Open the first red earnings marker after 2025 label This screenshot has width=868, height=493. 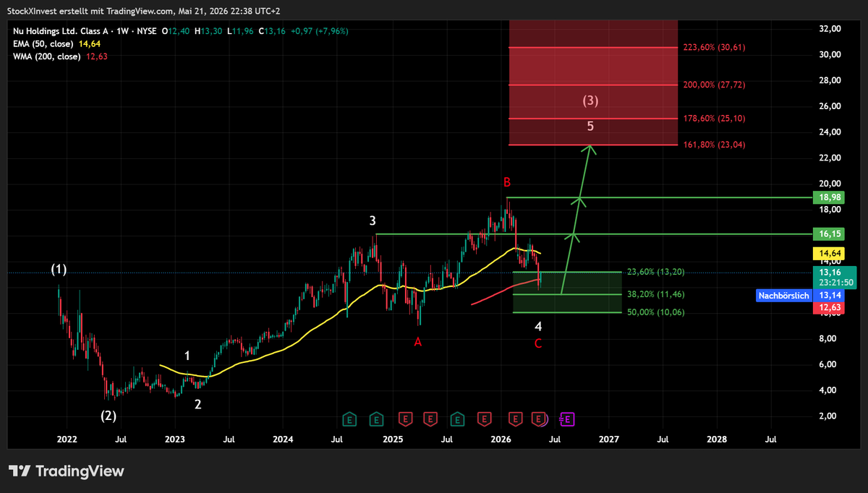click(x=404, y=419)
